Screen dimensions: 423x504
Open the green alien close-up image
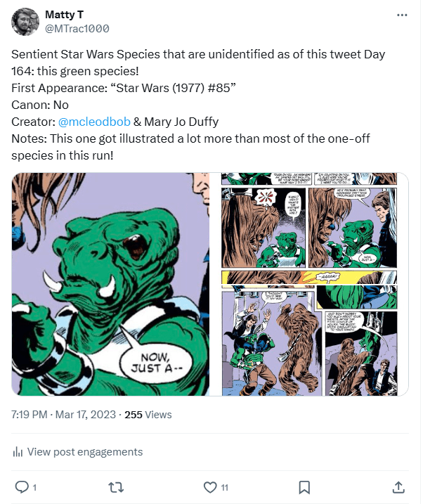pyautogui.click(x=110, y=284)
